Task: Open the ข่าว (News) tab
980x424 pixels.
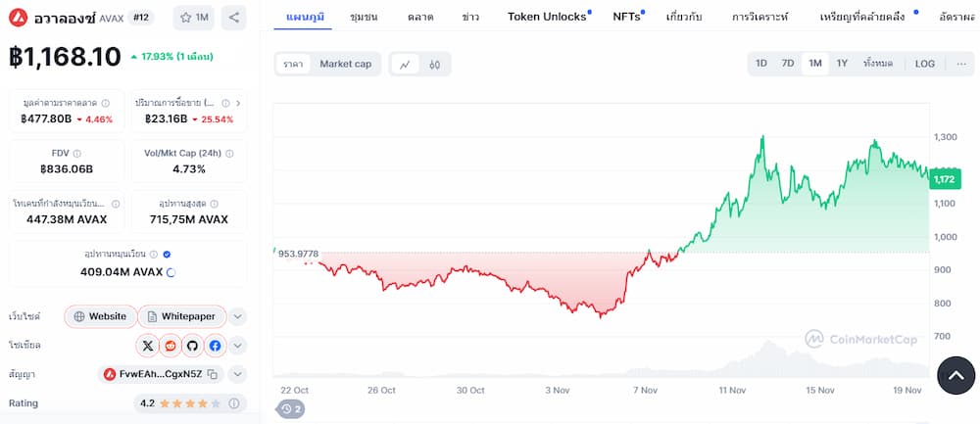Action: pos(470,17)
